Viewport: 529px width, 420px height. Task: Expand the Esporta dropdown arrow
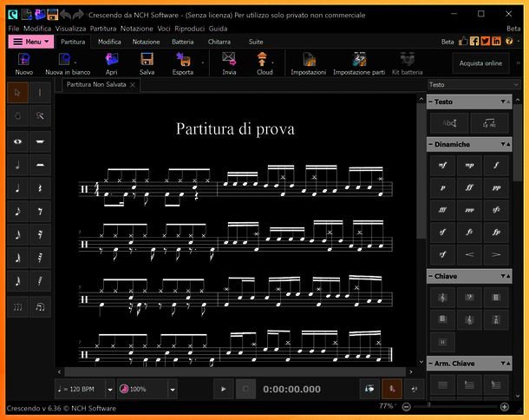(x=203, y=62)
